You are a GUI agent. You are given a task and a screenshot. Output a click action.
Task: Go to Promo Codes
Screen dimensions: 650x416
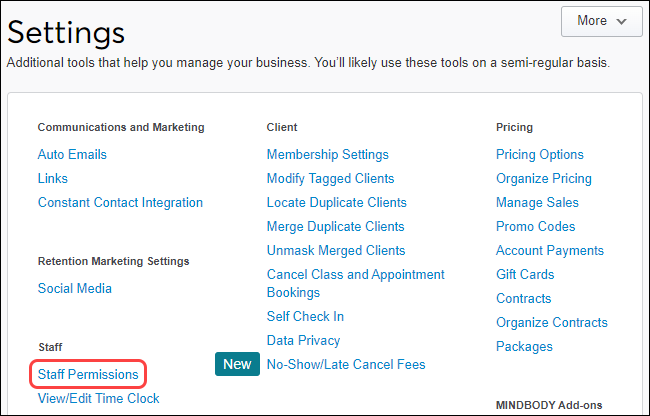pos(536,227)
